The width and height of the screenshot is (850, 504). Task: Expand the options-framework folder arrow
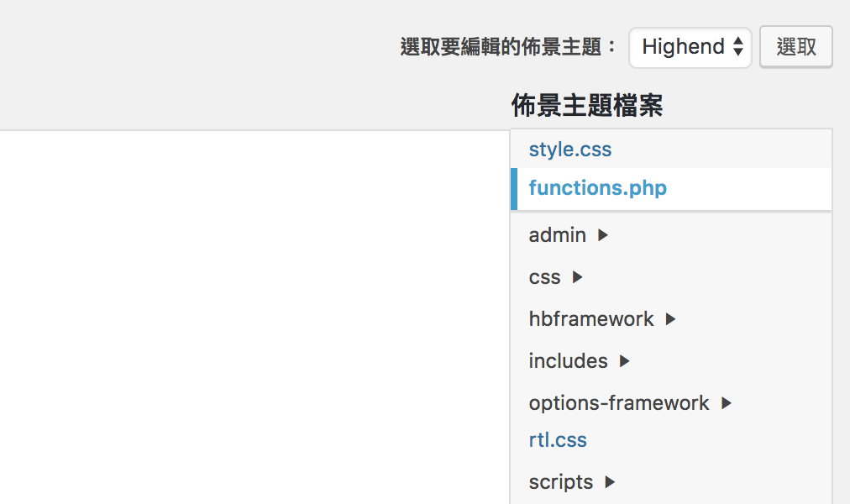(x=727, y=403)
